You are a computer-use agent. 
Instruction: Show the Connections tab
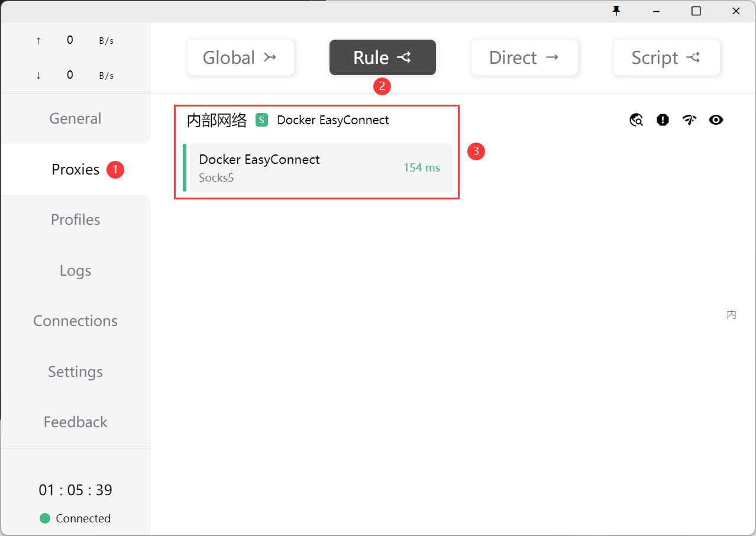pos(76,321)
